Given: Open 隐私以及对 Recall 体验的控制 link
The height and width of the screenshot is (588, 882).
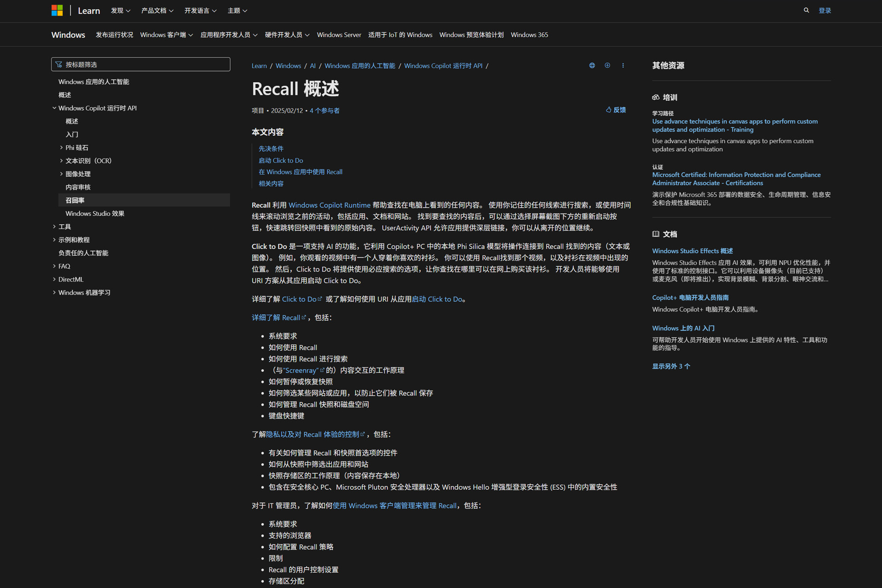Looking at the screenshot, I should [315, 435].
